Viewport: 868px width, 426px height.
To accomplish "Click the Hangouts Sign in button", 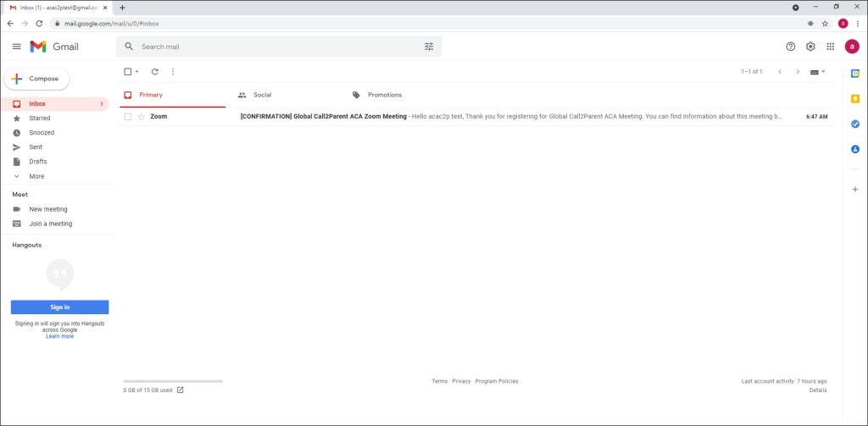I will [x=59, y=307].
